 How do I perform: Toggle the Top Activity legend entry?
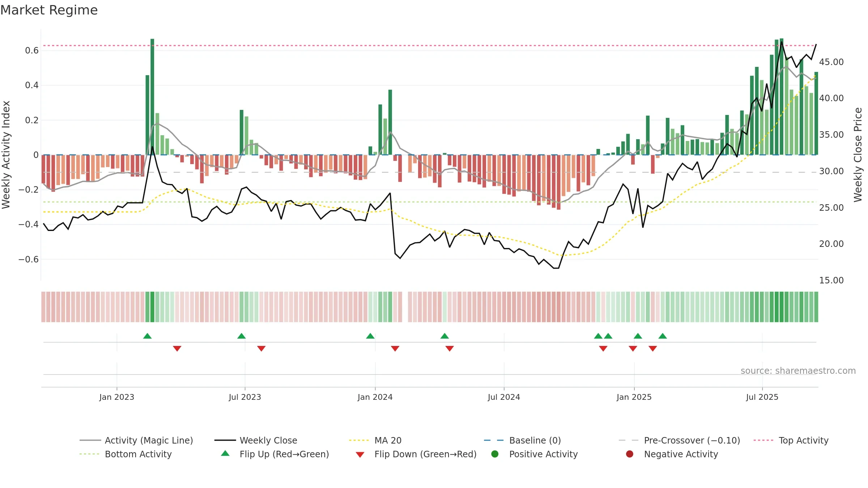(x=791, y=440)
